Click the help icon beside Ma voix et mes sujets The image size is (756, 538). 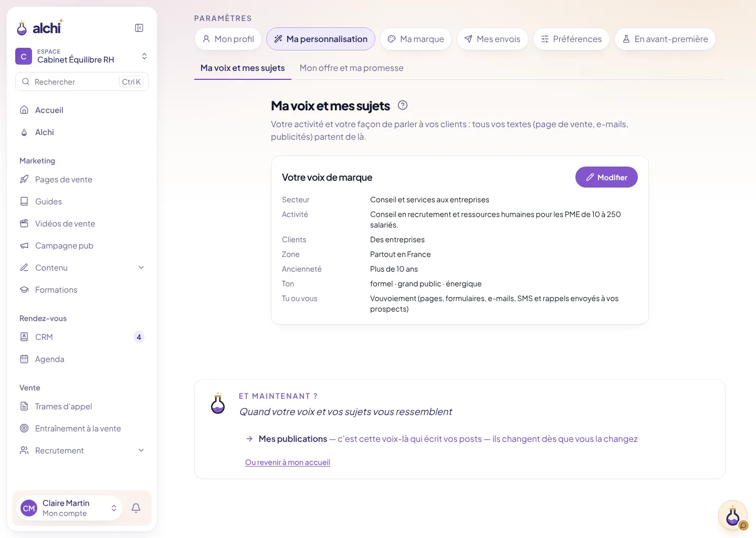(403, 105)
